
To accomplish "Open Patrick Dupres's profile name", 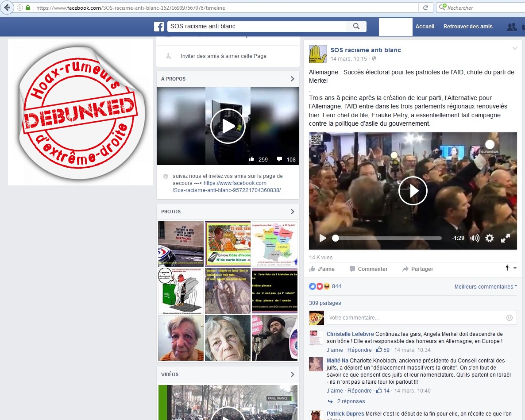I will [345, 414].
